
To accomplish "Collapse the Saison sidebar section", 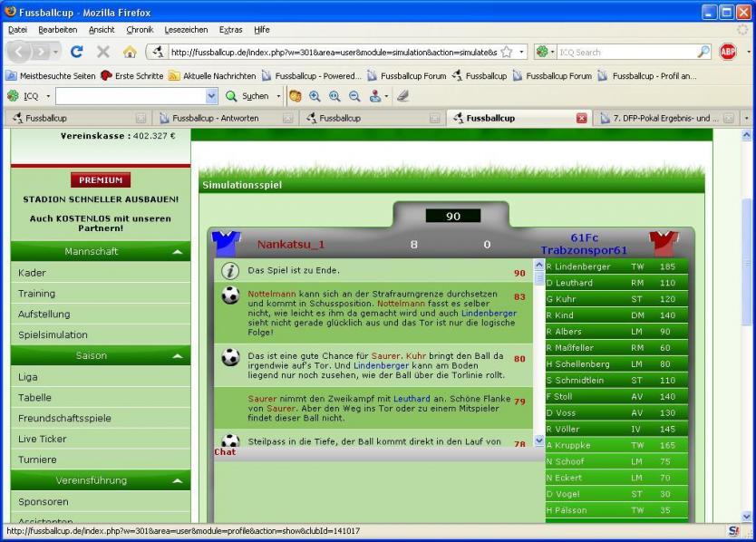I will point(177,356).
